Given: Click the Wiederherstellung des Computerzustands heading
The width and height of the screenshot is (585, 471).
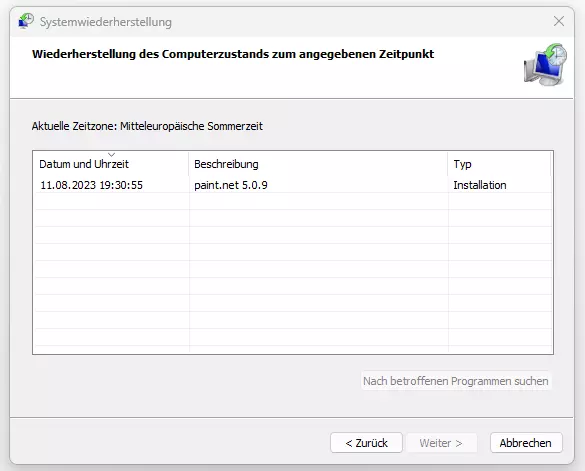Looking at the screenshot, I should click(x=233, y=54).
